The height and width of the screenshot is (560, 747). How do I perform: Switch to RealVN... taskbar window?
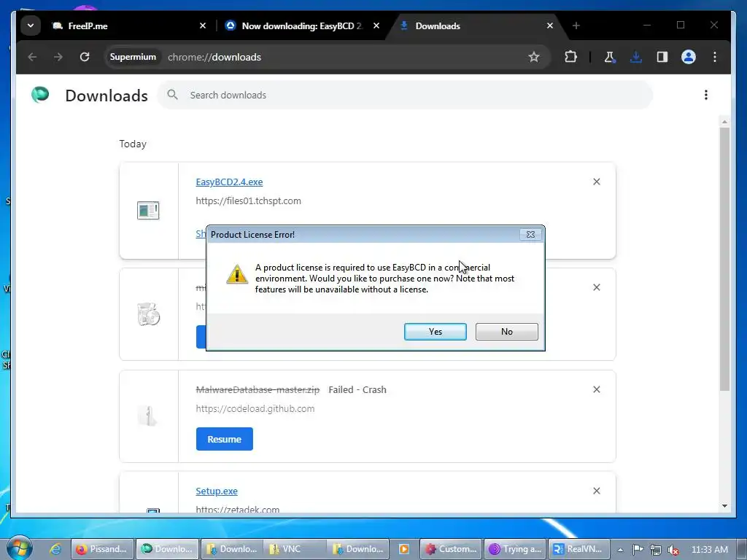tap(579, 549)
